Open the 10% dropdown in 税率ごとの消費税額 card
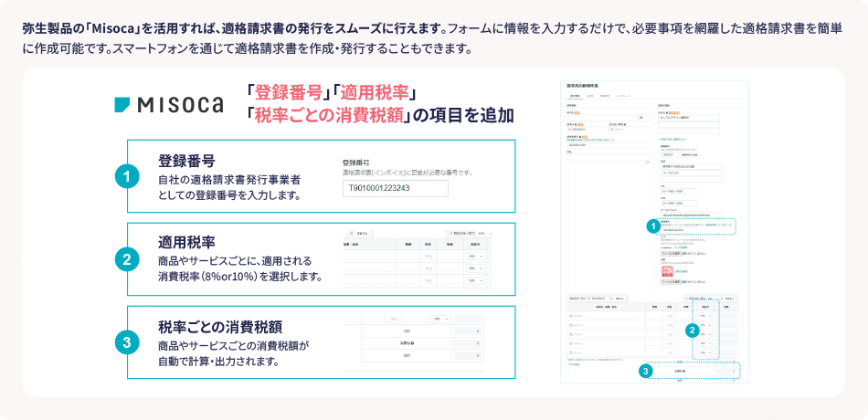Viewport: 868px width, 420px height. tap(440, 319)
